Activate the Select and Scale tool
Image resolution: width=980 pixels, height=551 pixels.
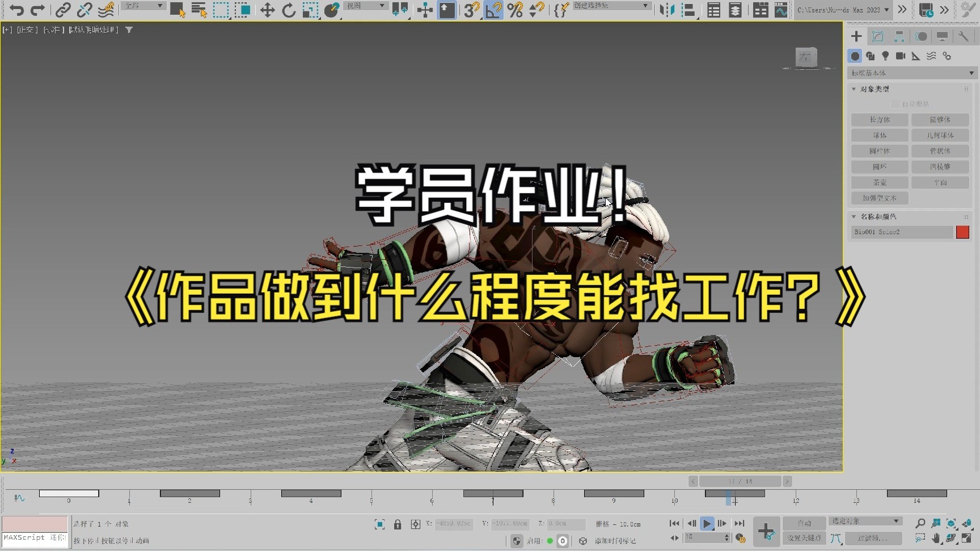coord(310,10)
